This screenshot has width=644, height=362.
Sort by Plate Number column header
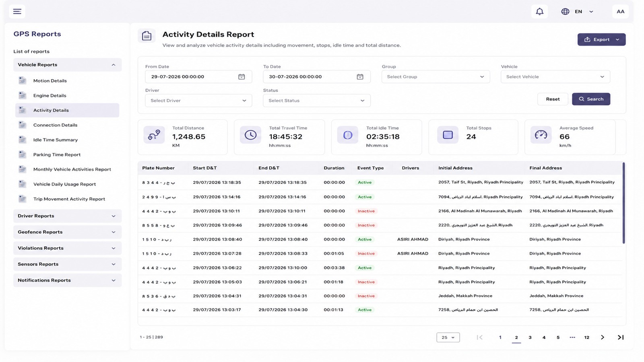click(158, 168)
